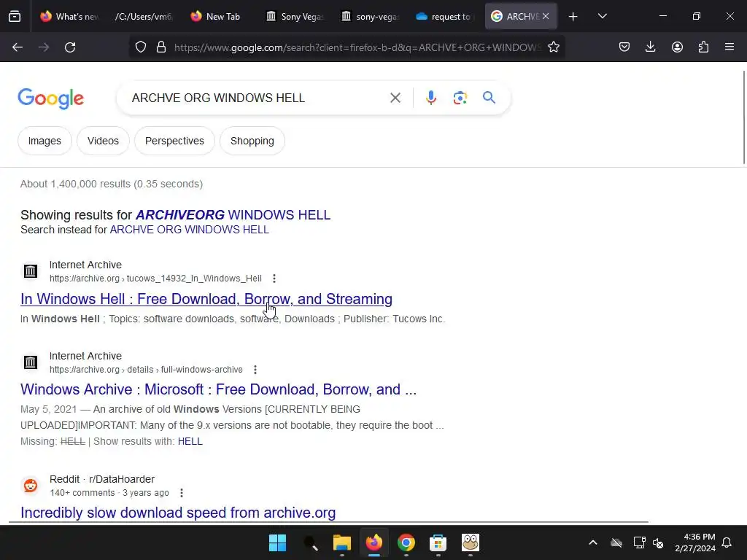Show results with HELL link

(190, 441)
